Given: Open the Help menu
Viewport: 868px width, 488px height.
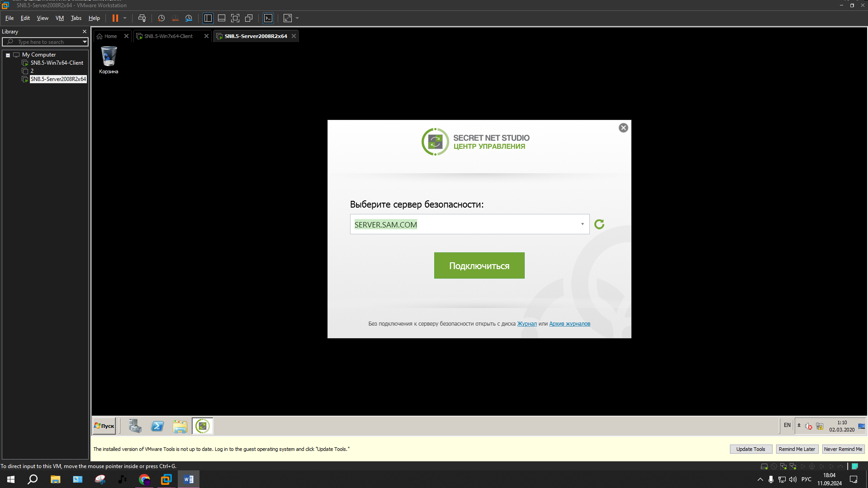Looking at the screenshot, I should tap(94, 18).
